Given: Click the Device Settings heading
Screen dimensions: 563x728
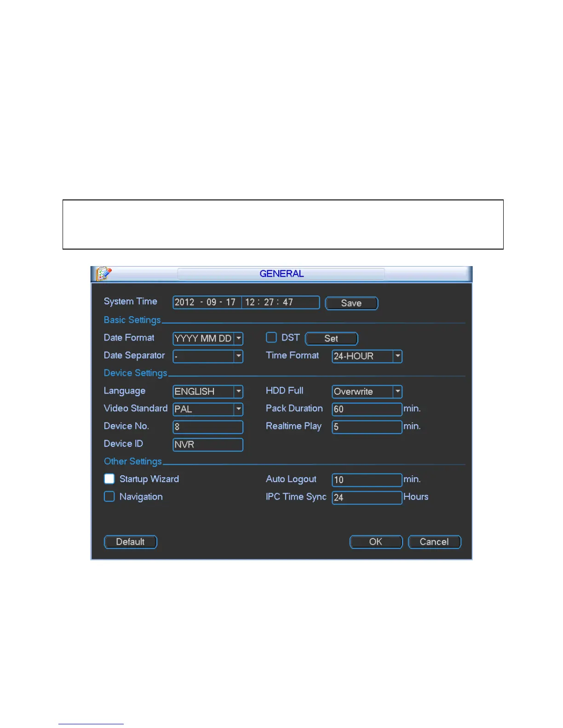Looking at the screenshot, I should click(x=135, y=373).
